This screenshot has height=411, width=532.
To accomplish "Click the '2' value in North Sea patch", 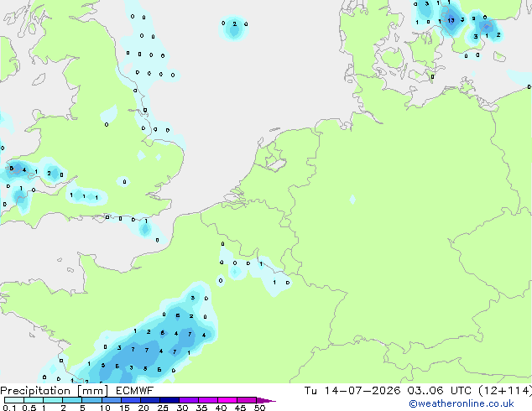I will point(234,24).
